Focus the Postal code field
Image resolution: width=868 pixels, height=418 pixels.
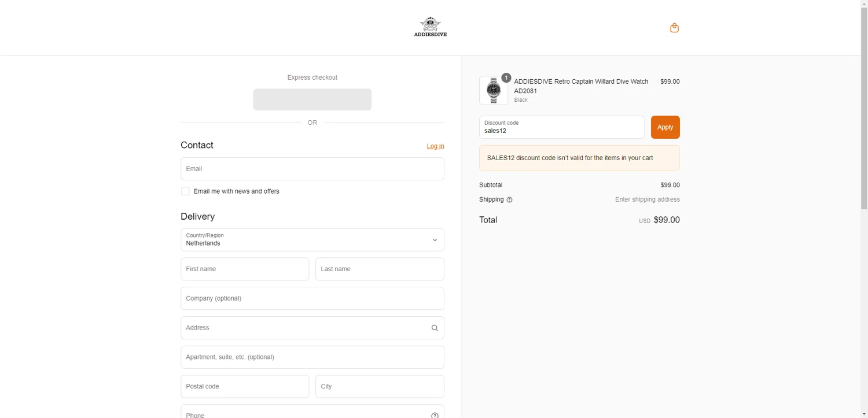tap(245, 387)
